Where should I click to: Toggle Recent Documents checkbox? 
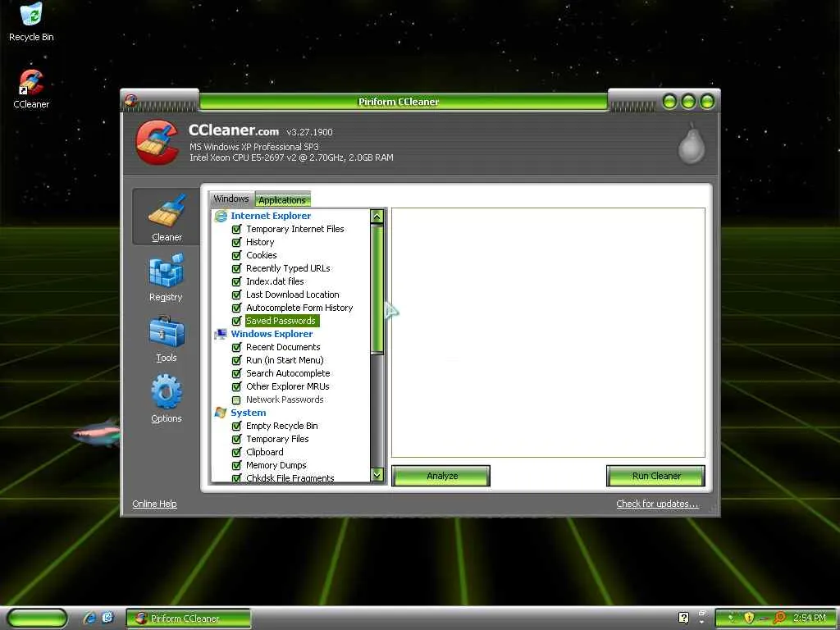(x=236, y=347)
